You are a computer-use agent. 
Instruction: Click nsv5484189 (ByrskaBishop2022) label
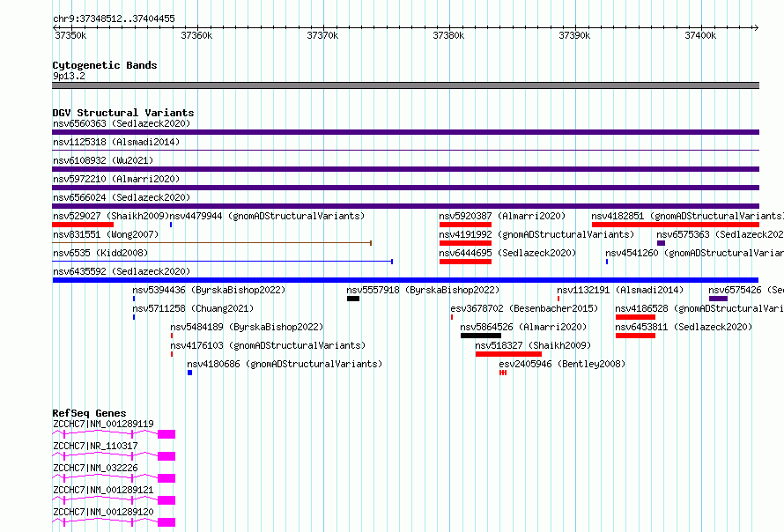coord(247,327)
